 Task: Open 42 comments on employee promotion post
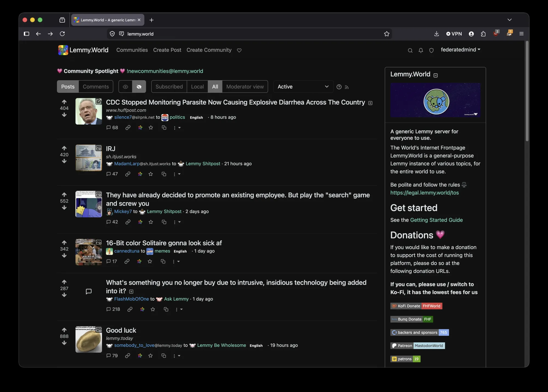click(112, 222)
